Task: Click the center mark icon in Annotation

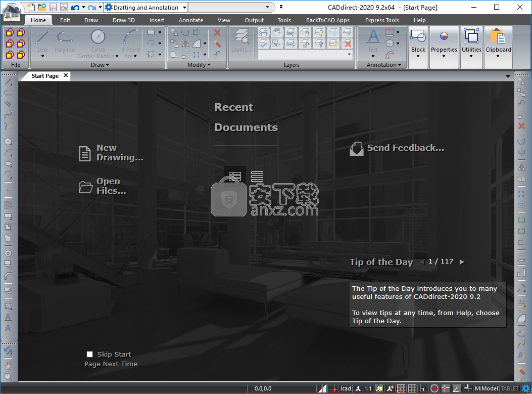Action: coord(390,43)
